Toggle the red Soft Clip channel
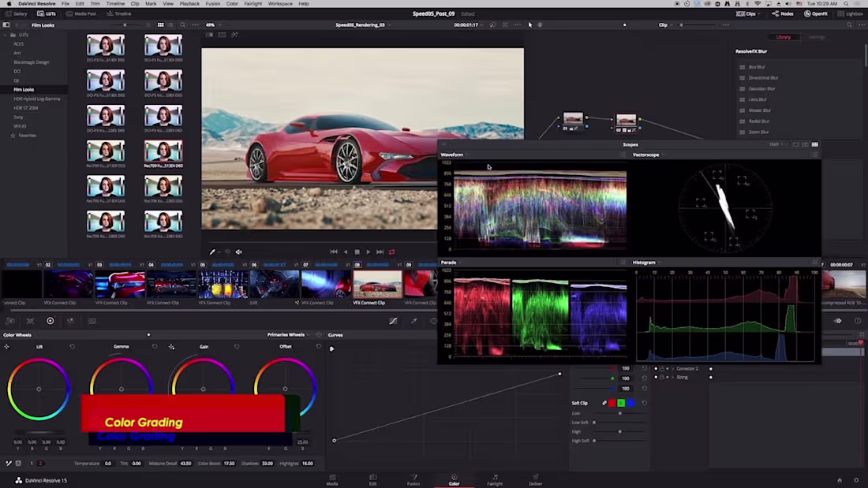Image resolution: width=868 pixels, height=488 pixels. click(x=612, y=403)
